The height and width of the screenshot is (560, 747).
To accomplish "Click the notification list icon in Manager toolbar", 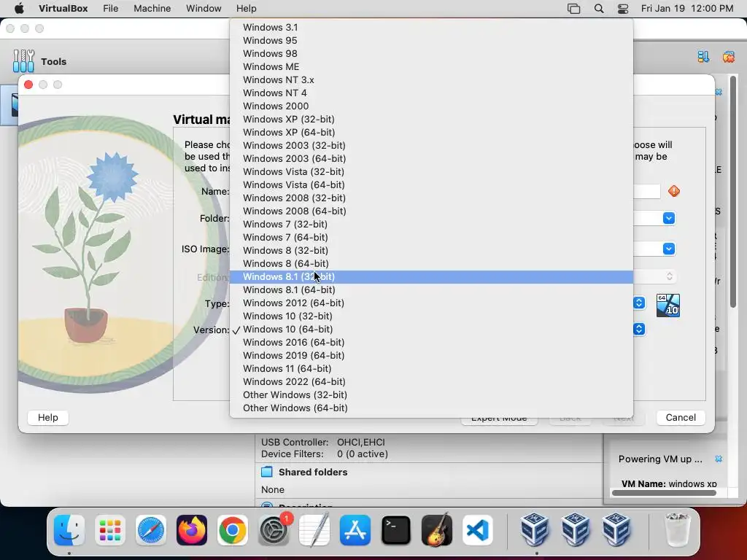I will [703, 57].
